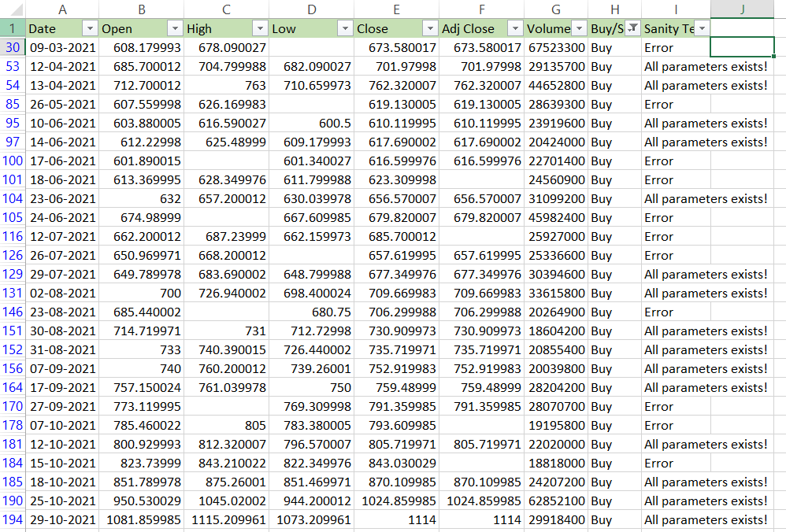The image size is (786, 532).
Task: Click the select-all corner of the sheet
Action: [12, 9]
